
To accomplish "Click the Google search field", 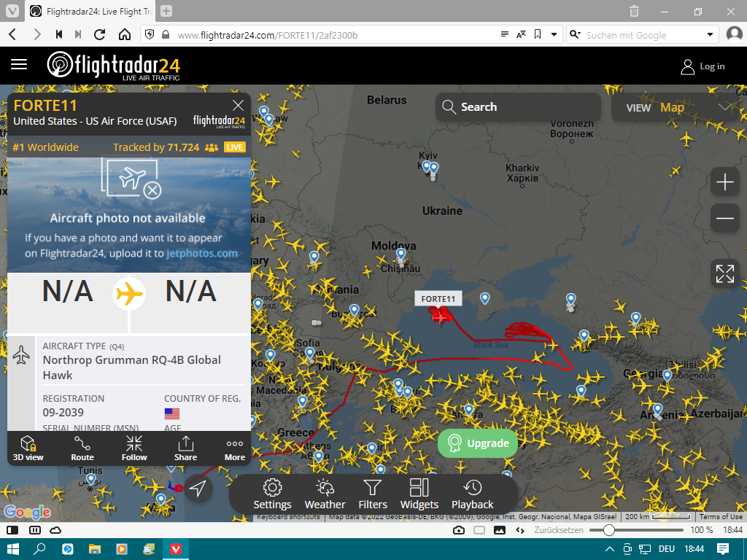I will pyautogui.click(x=643, y=35).
